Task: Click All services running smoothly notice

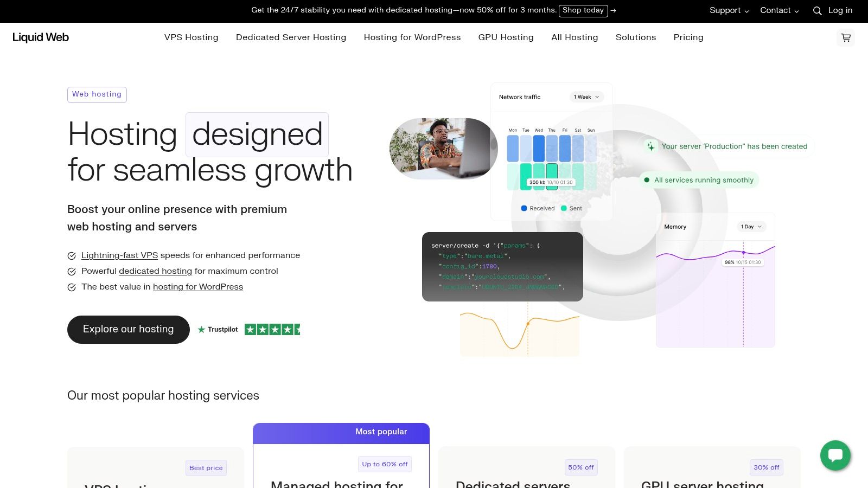Action: click(x=699, y=180)
